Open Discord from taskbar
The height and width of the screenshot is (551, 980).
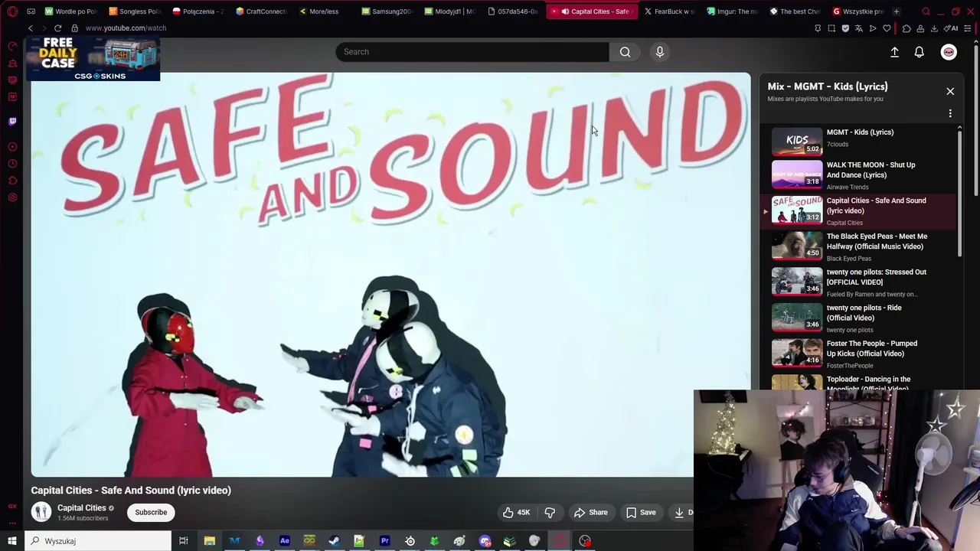(x=485, y=541)
